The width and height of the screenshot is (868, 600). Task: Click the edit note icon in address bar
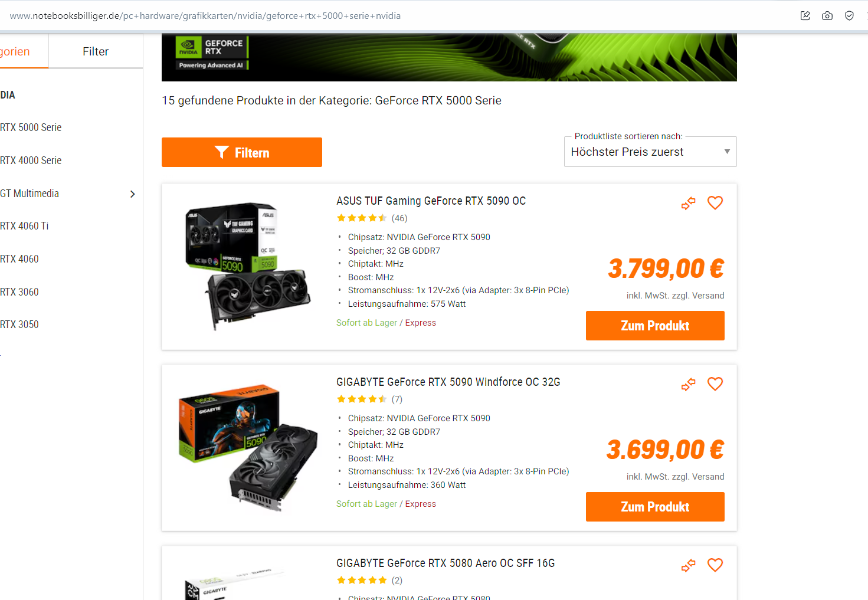pyautogui.click(x=805, y=16)
